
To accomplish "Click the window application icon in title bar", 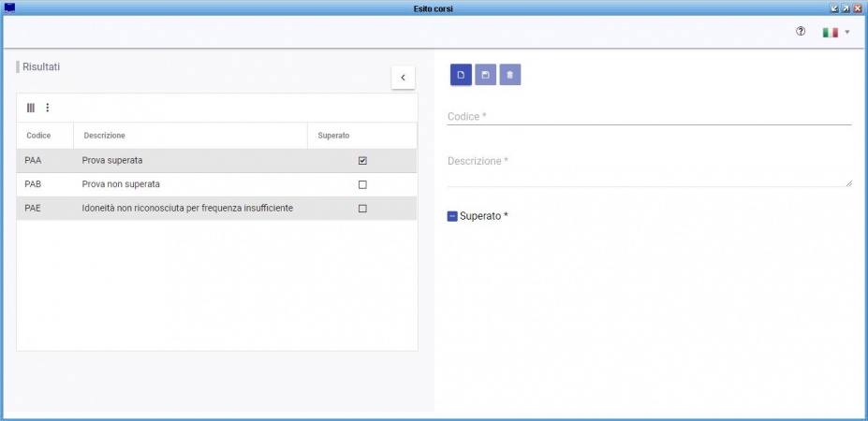I will (x=9, y=8).
